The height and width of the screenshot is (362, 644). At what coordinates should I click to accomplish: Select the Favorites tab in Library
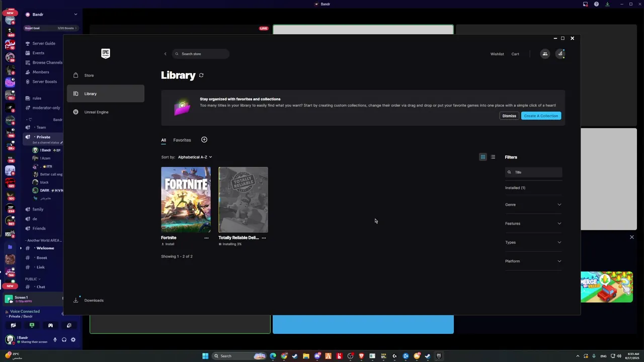tap(182, 140)
